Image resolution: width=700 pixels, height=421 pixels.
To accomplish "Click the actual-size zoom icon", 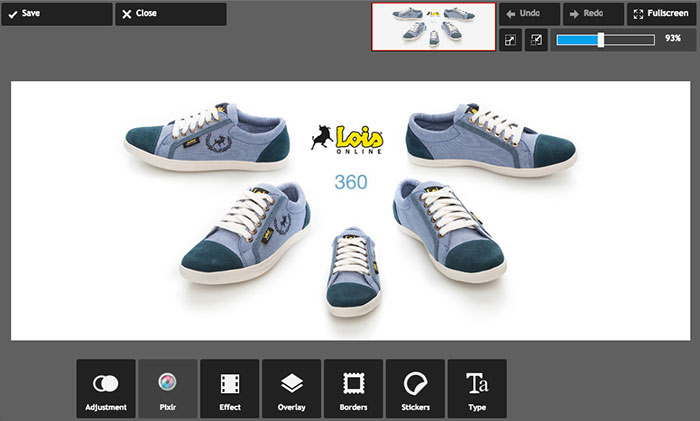I will click(x=536, y=40).
